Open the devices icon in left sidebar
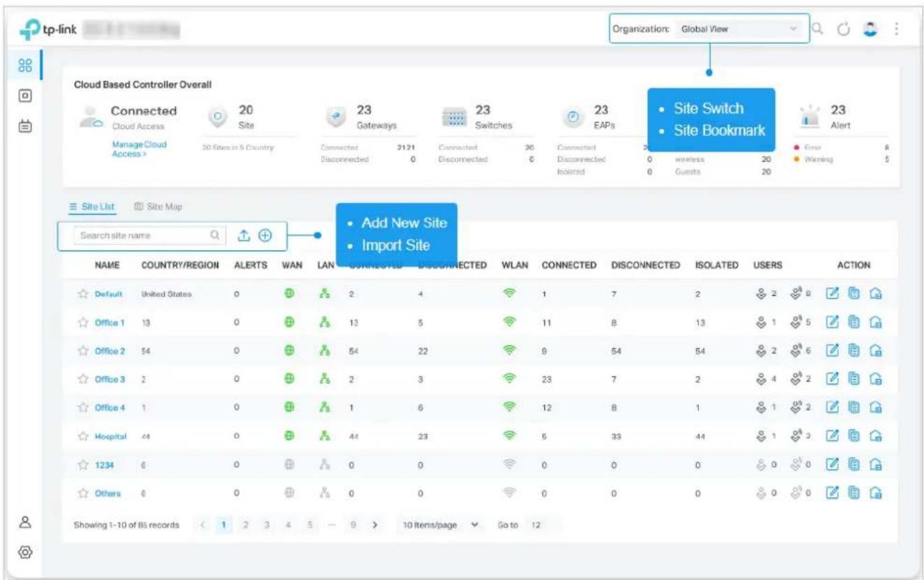This screenshot has height=580, width=924. (x=26, y=94)
